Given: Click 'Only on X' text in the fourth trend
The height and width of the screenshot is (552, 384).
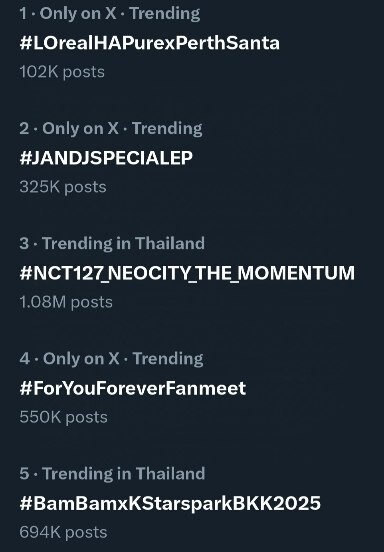Looking at the screenshot, I should 81,359.
